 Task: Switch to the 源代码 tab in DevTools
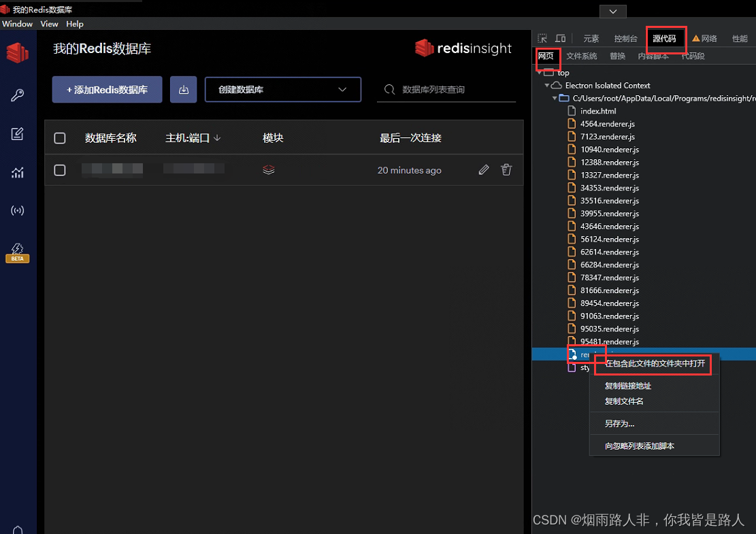664,39
